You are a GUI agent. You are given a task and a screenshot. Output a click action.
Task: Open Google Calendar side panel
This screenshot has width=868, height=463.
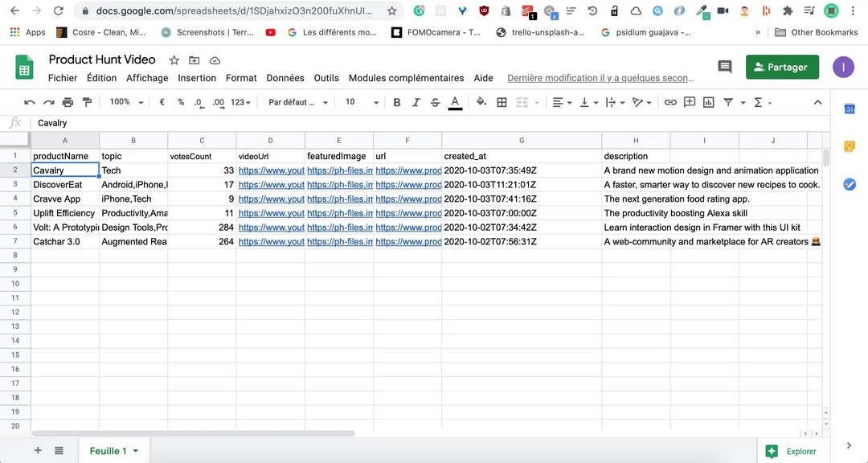pyautogui.click(x=850, y=109)
